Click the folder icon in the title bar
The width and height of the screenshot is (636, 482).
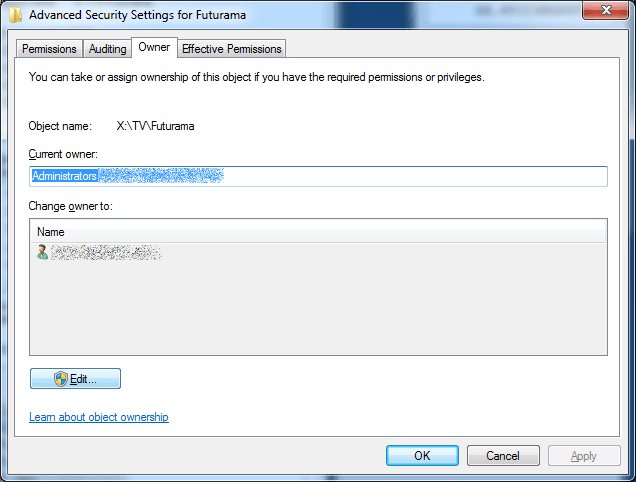pyautogui.click(x=13, y=14)
